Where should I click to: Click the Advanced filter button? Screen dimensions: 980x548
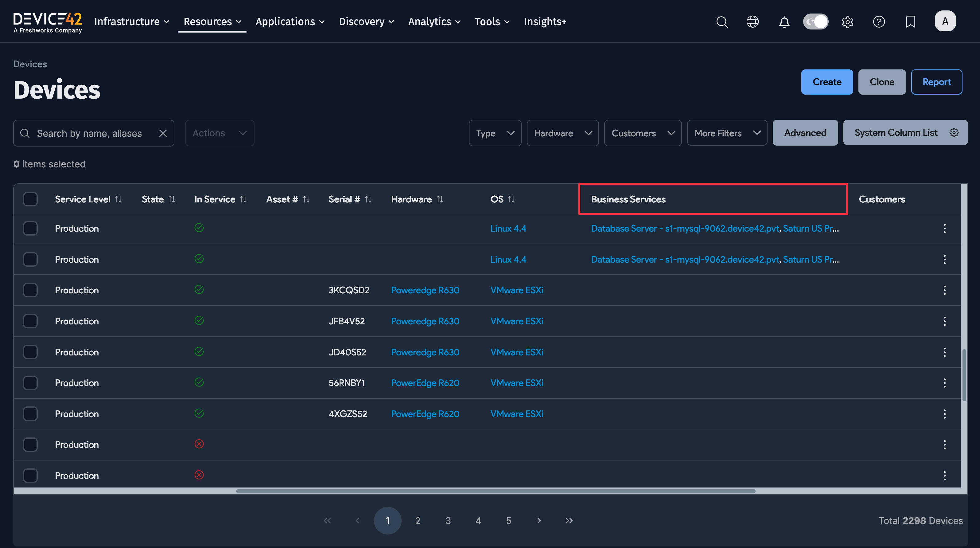(805, 133)
